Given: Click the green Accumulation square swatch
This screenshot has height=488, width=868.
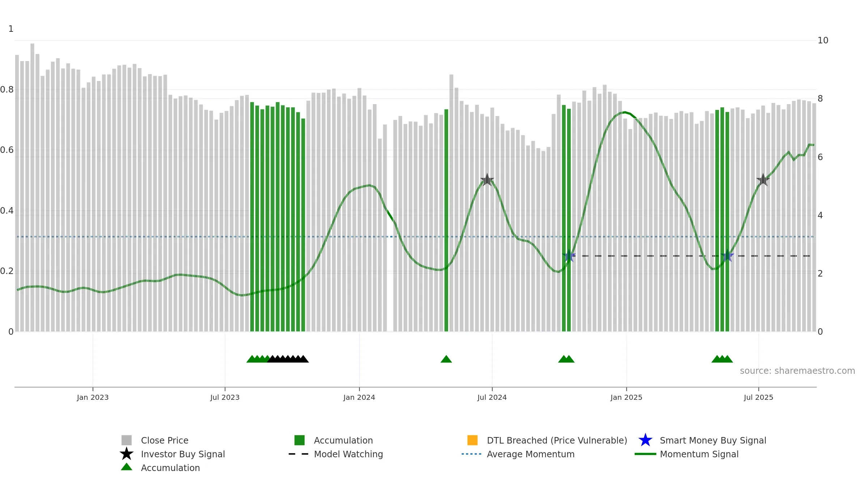Looking at the screenshot, I should 299,440.
